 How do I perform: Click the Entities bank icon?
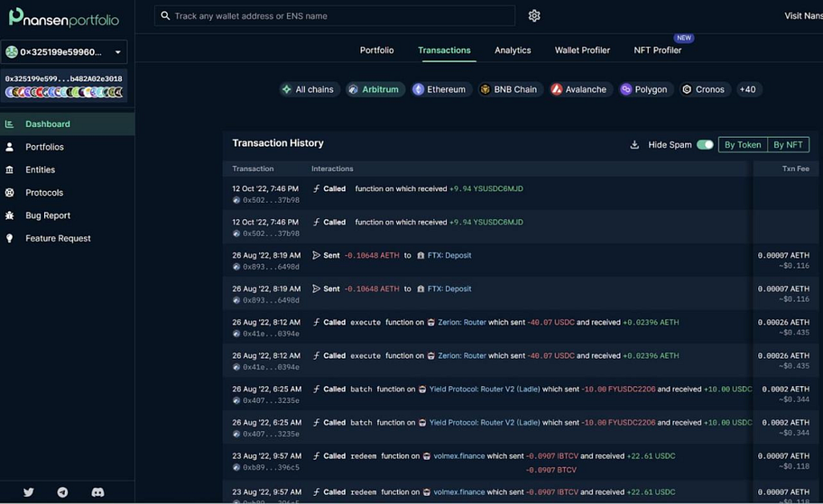pos(9,170)
